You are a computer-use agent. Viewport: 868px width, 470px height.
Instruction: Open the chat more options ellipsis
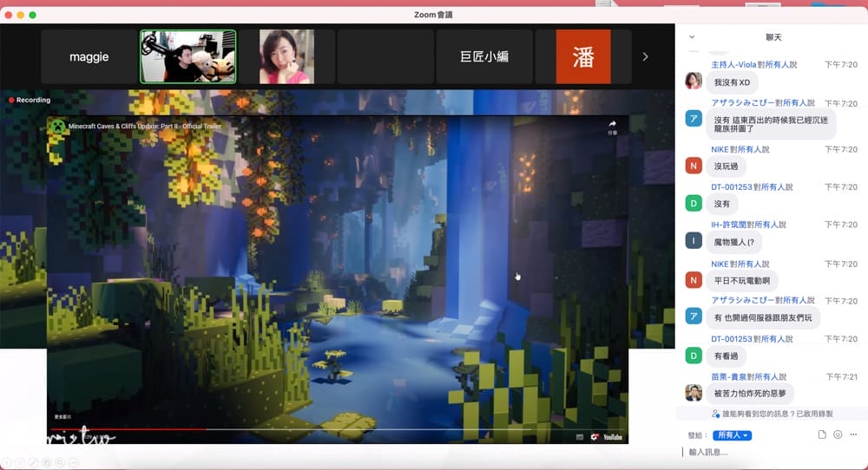[x=853, y=434]
